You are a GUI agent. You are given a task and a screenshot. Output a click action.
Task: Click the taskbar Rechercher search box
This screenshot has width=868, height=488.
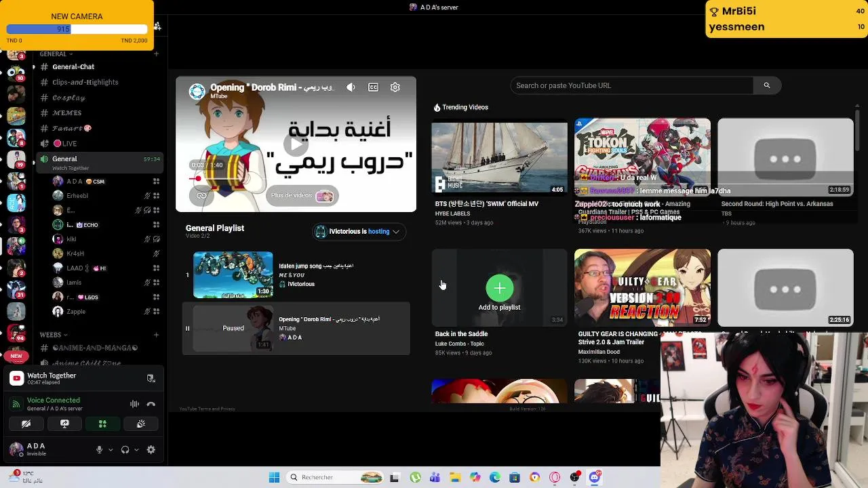tap(336, 477)
